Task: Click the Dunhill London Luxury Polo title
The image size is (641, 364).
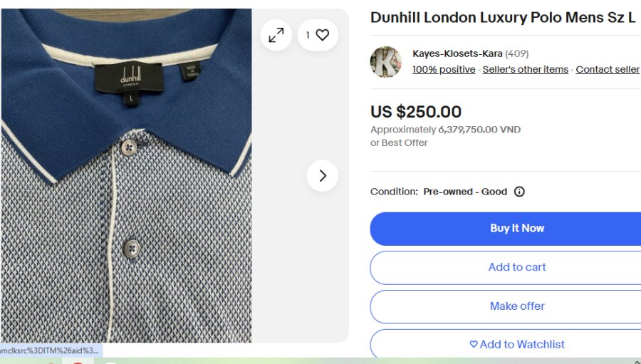Action: pos(502,18)
